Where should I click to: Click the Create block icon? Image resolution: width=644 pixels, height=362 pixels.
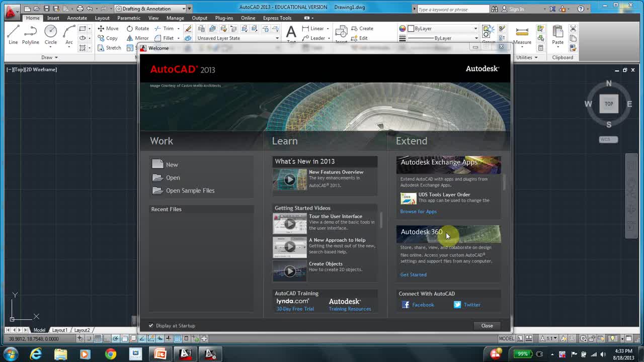pyautogui.click(x=362, y=29)
